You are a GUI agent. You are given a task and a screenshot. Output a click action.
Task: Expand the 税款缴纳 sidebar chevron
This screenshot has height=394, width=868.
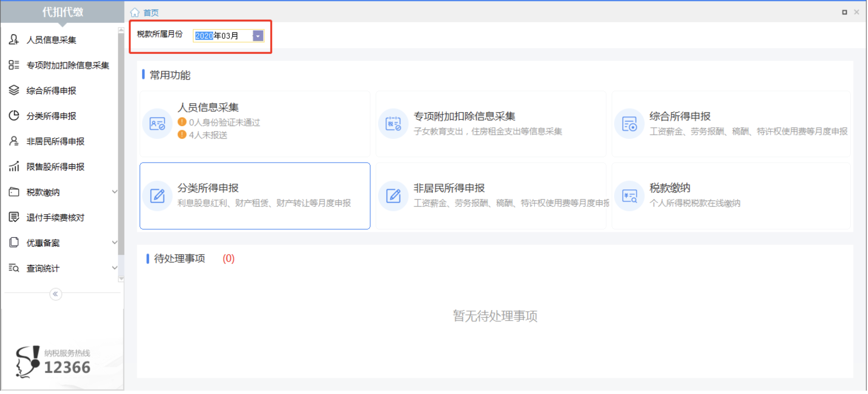pyautogui.click(x=115, y=192)
